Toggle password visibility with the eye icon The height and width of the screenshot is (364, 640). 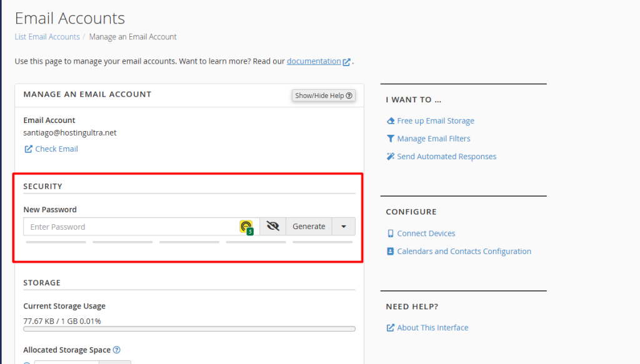pyautogui.click(x=272, y=227)
